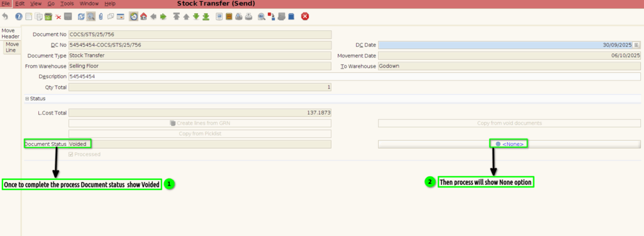Viewport: 644px width, 236px height.
Task: Open the View menu
Action: pos(36,3)
